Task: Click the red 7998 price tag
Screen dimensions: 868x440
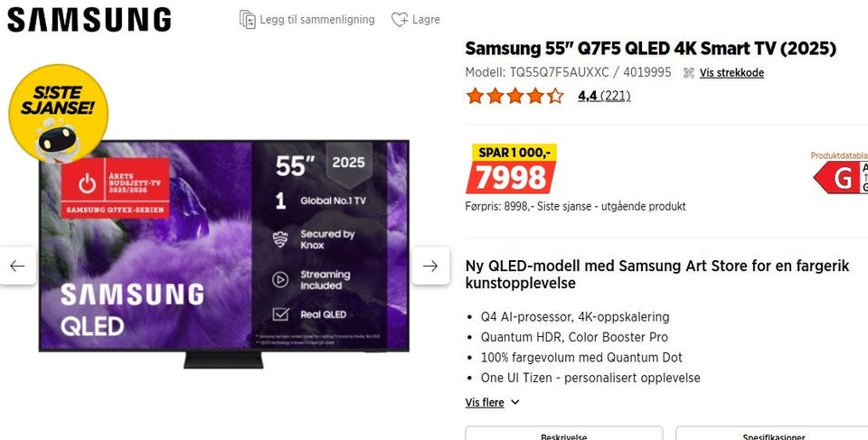Action: pos(510,178)
